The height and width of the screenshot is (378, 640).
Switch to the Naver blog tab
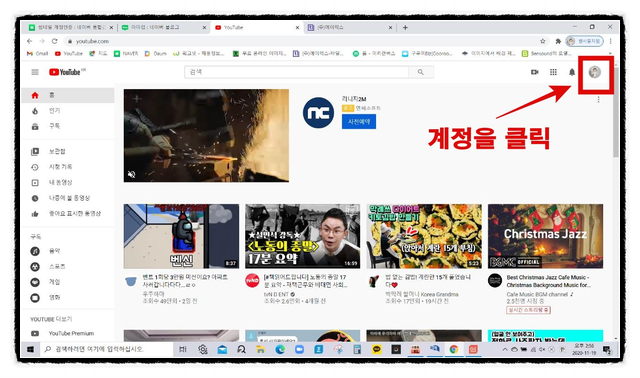pos(163,27)
